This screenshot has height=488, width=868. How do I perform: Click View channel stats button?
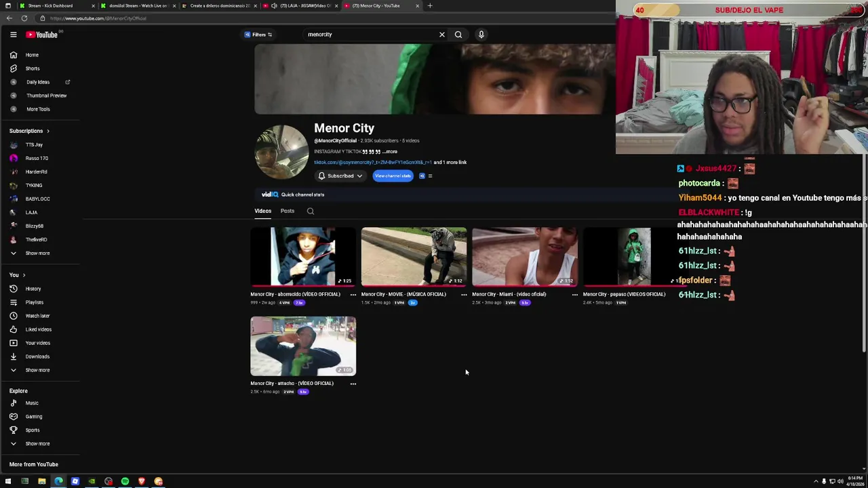(393, 176)
